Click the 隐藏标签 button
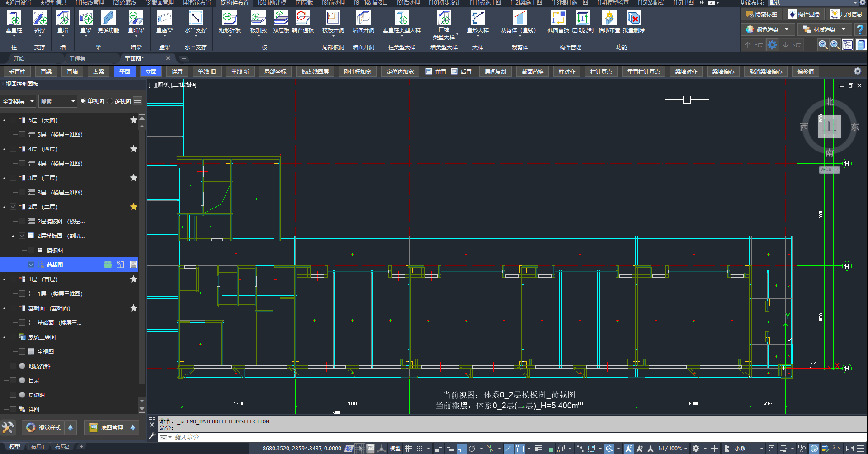This screenshot has height=454, width=868. click(762, 14)
